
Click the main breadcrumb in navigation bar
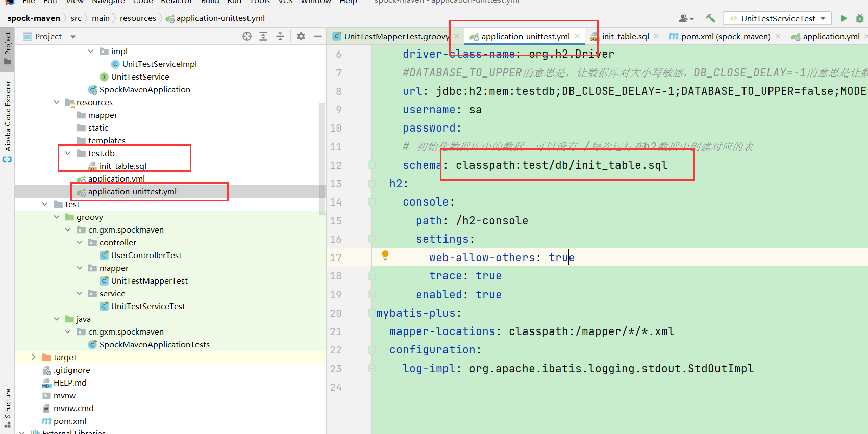[101, 18]
